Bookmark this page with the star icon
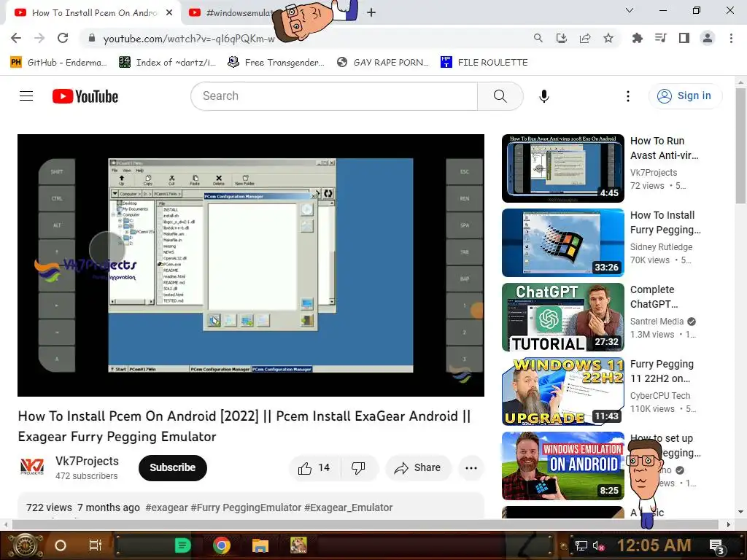The image size is (747, 560). 608,38
